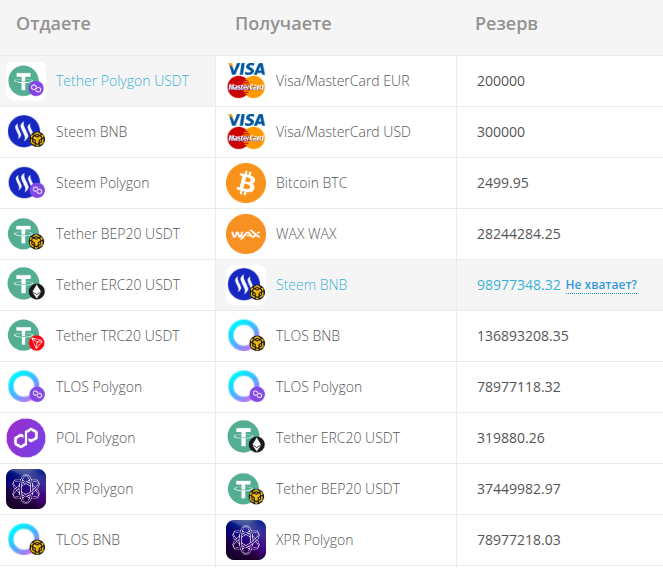Image resolution: width=663 pixels, height=568 pixels.
Task: Click the Tether TRC20 USDT icon
Action: [26, 336]
